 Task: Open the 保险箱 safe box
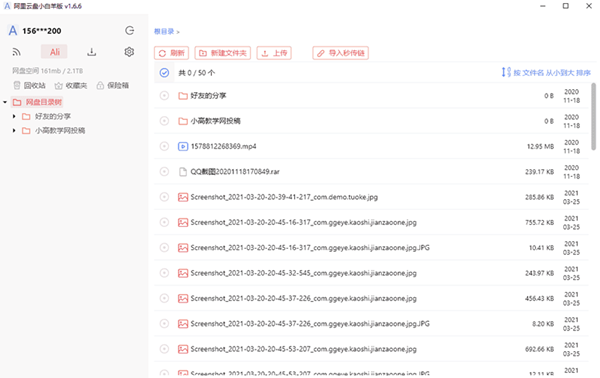[x=112, y=85]
